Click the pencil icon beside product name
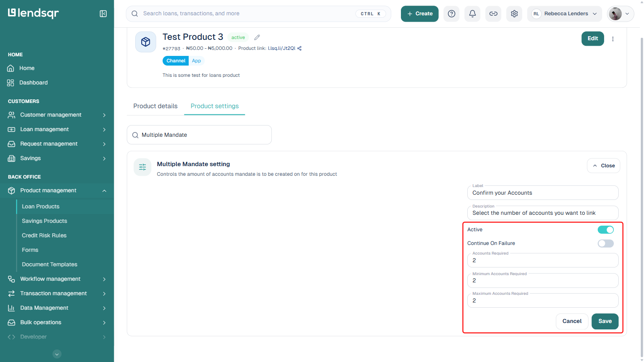 257,37
